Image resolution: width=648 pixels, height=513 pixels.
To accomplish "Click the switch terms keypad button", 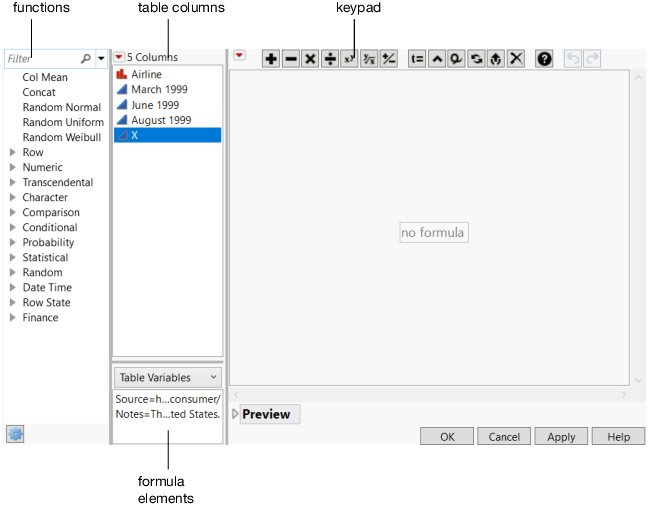I will [x=476, y=59].
